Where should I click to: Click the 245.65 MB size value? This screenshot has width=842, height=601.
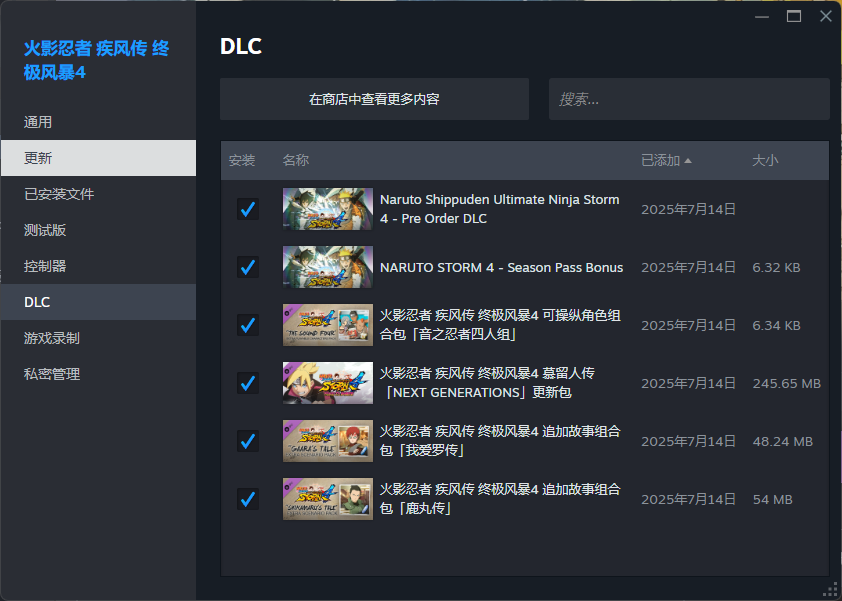click(x=787, y=383)
